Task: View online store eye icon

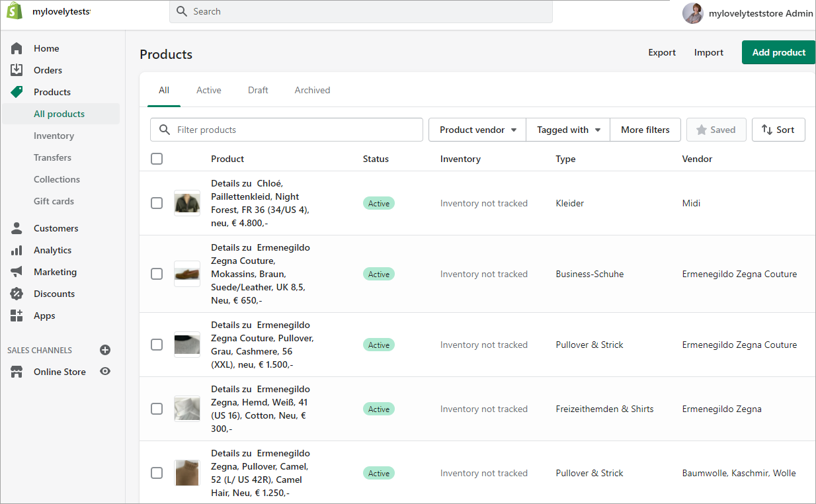Action: pos(104,372)
